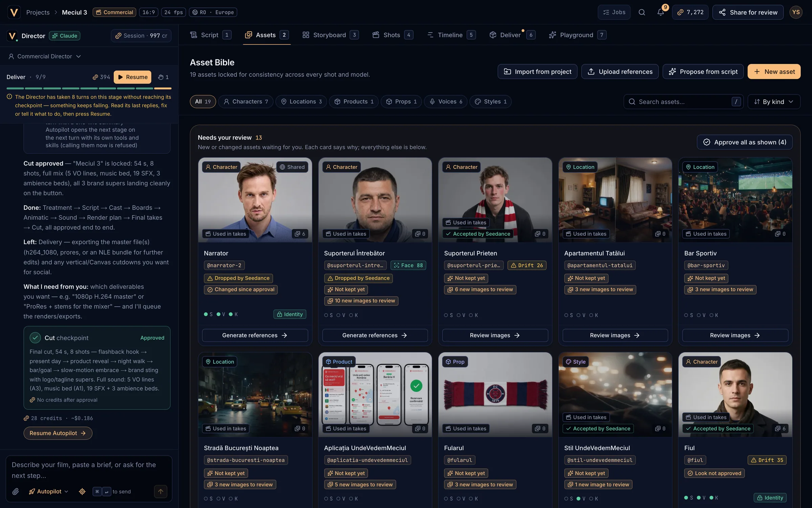Click the Drift 35 badge on Fiul
This screenshot has width=812, height=508.
[767, 460]
